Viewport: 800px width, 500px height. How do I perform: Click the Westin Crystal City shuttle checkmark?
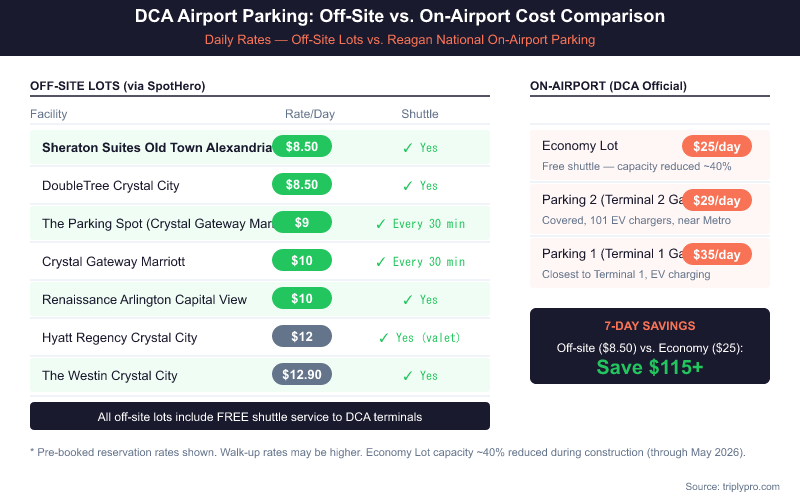click(407, 376)
